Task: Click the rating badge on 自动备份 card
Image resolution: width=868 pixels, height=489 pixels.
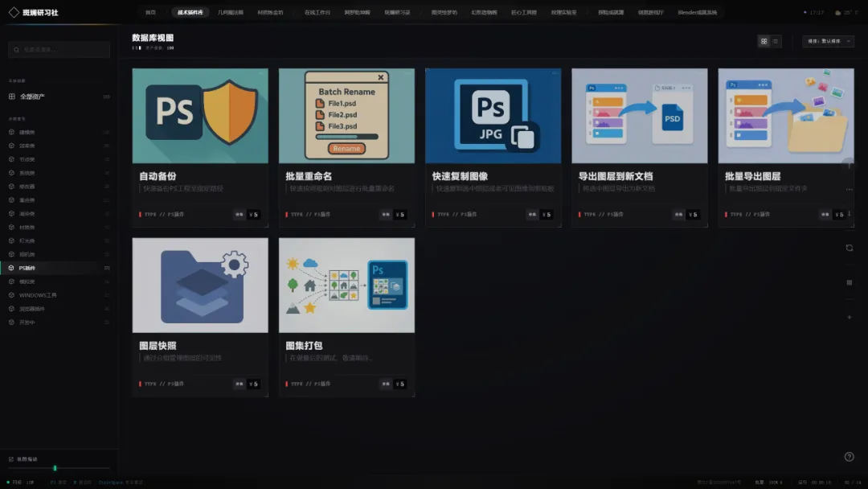Action: [x=240, y=214]
